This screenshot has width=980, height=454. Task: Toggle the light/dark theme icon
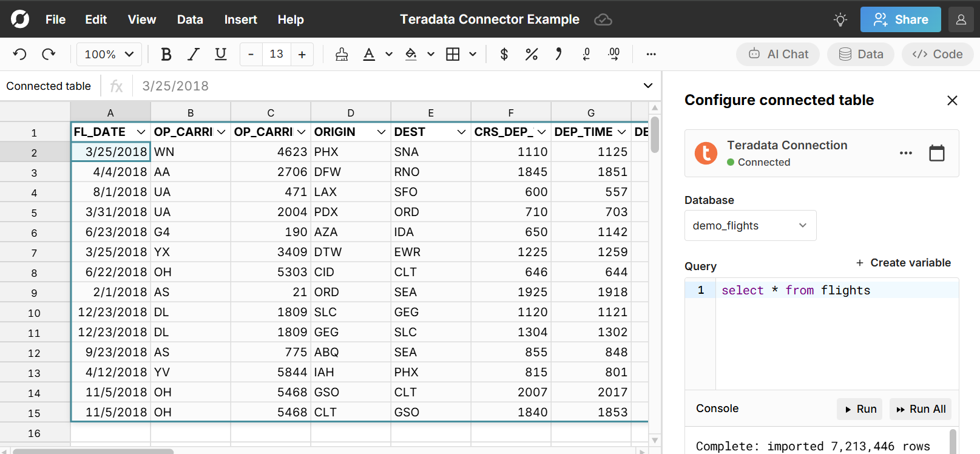840,19
